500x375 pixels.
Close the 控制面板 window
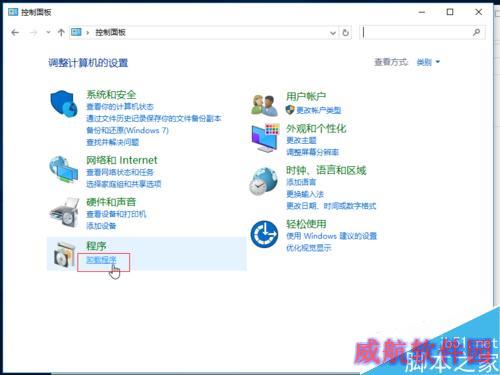tap(479, 12)
